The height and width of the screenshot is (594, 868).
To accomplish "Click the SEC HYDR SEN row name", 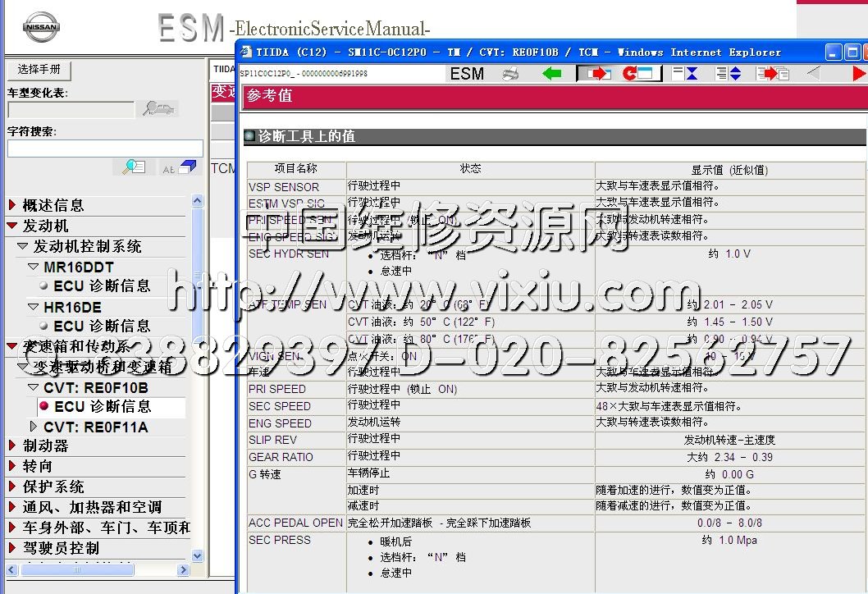I will pyautogui.click(x=289, y=254).
